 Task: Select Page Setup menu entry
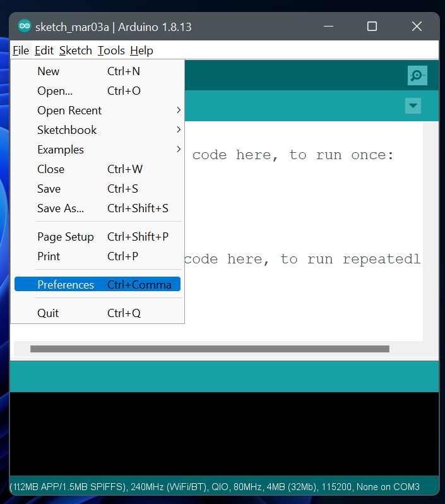click(97, 237)
